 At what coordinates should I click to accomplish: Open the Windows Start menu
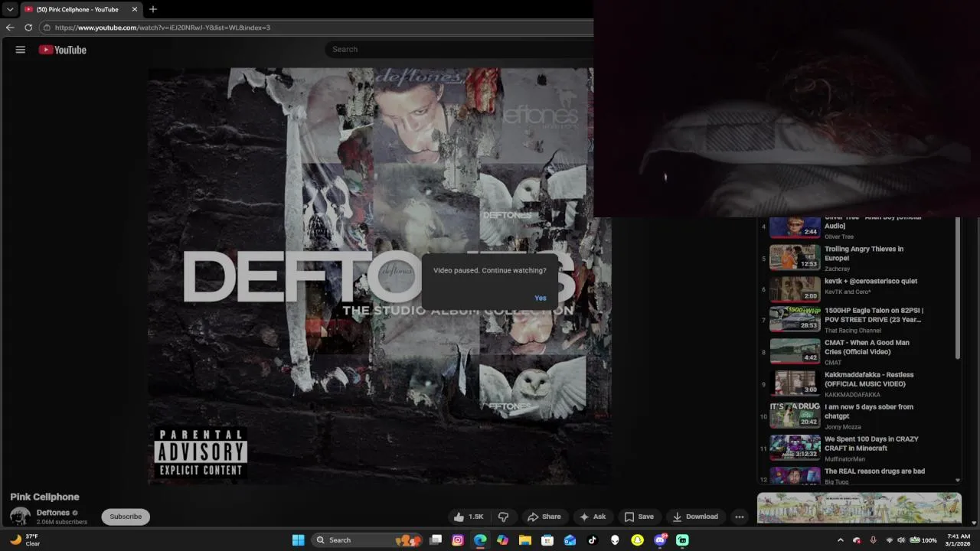(298, 540)
